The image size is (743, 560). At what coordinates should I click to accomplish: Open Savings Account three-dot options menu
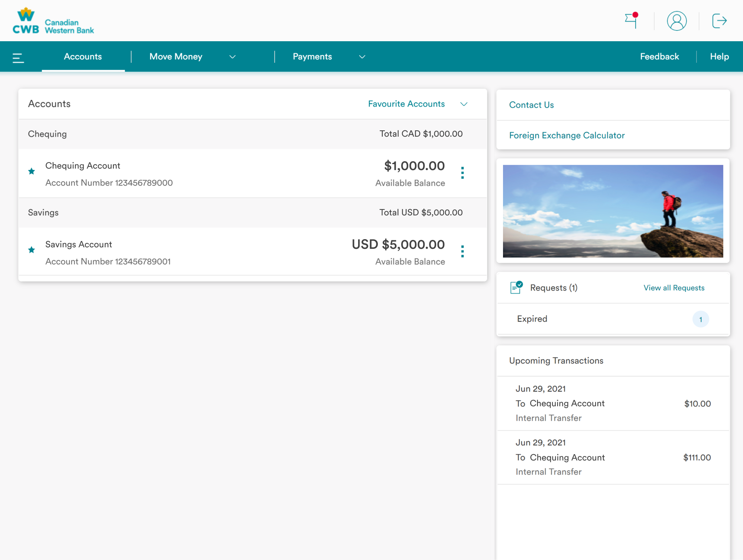pyautogui.click(x=462, y=252)
